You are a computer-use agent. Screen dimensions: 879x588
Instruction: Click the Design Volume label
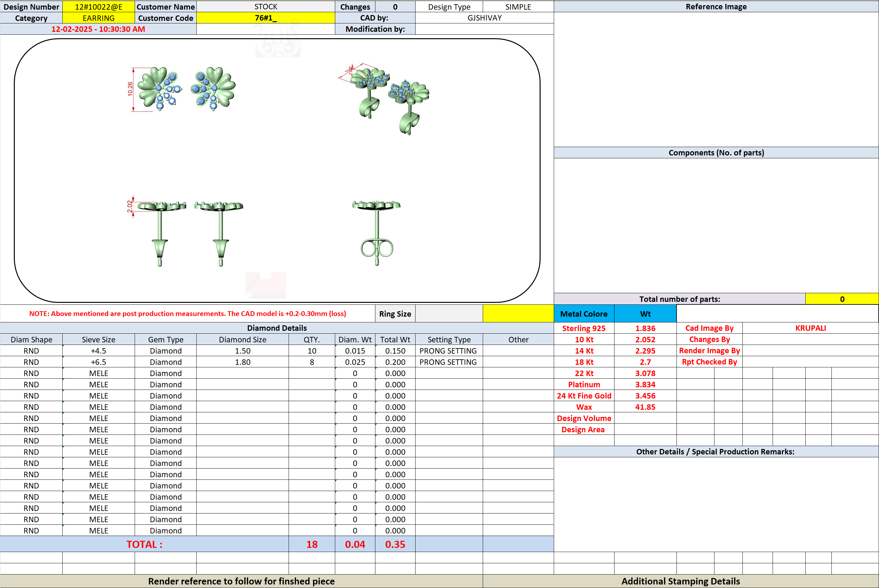[x=584, y=418]
